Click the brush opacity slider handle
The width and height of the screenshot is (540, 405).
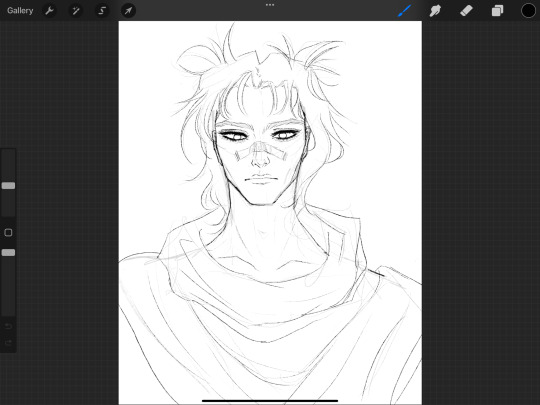(x=8, y=252)
